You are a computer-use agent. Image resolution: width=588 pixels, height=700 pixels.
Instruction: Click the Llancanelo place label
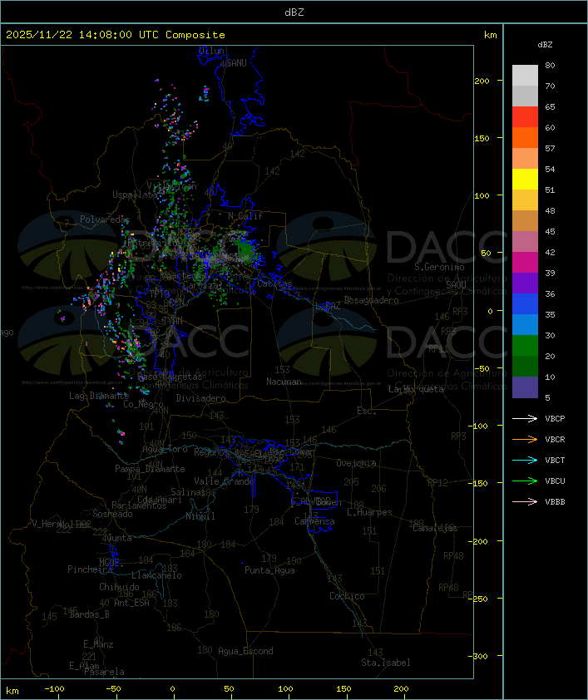156,575
